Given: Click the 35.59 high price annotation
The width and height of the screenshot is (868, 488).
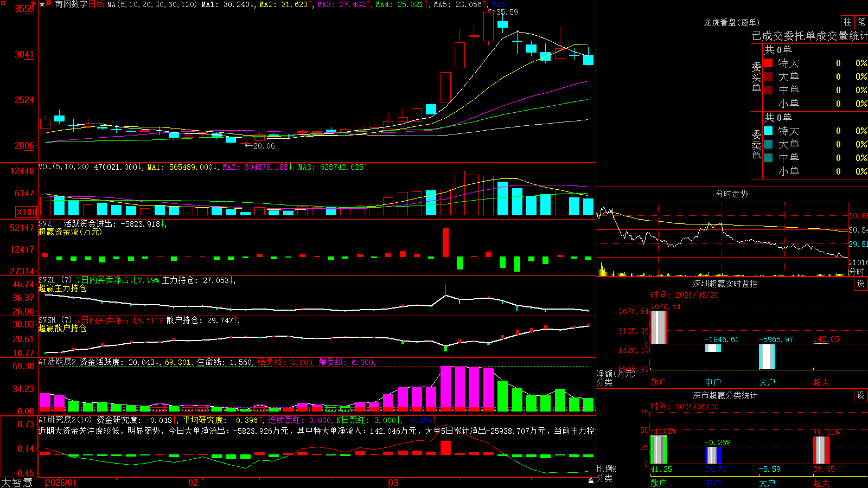Looking at the screenshot, I should 507,12.
